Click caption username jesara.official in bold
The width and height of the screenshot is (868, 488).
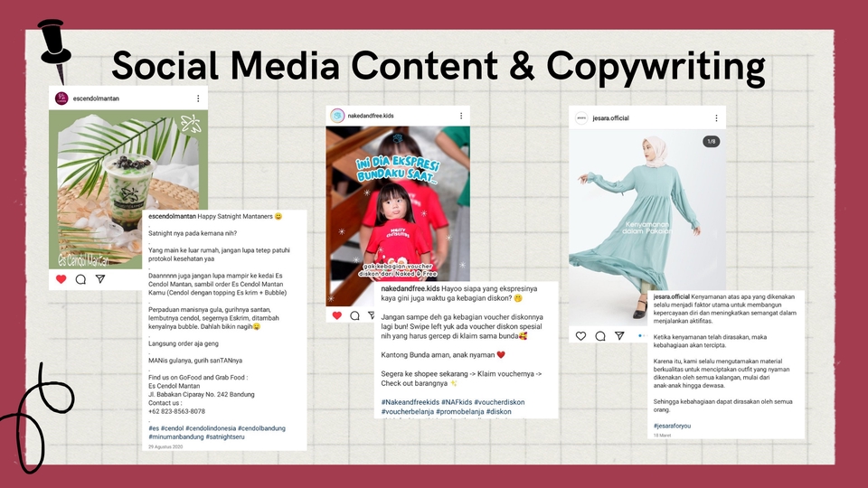pos(672,296)
